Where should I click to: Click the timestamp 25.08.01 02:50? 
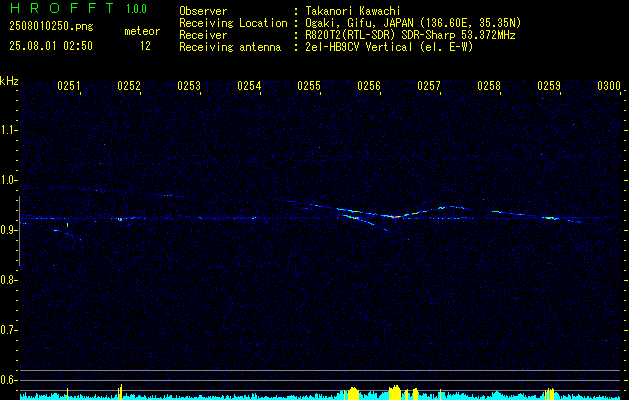tap(51, 46)
